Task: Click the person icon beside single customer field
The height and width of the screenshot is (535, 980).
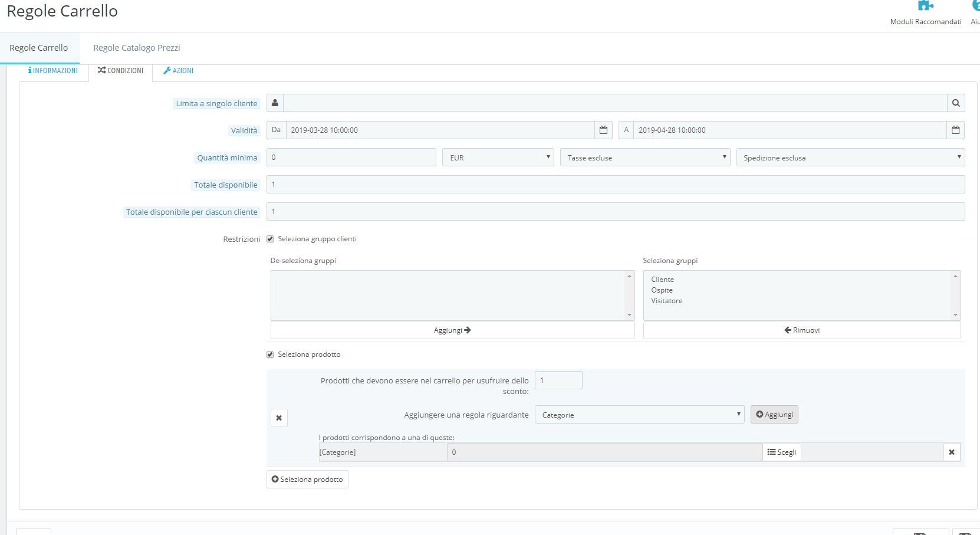Action: coord(275,103)
